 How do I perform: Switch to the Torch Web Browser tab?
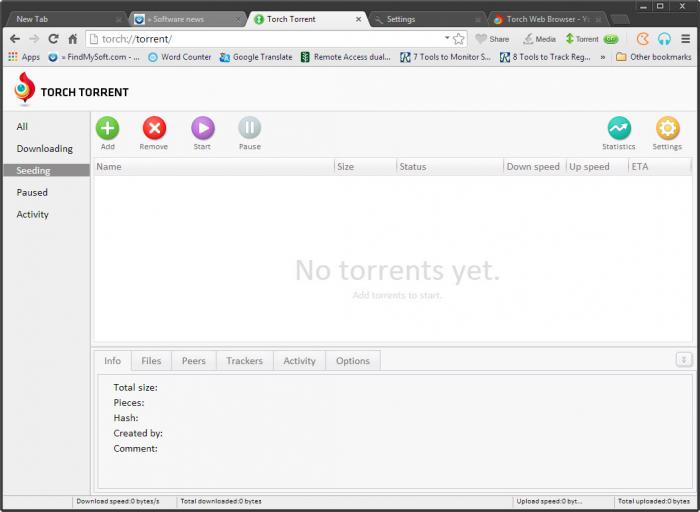click(x=548, y=19)
